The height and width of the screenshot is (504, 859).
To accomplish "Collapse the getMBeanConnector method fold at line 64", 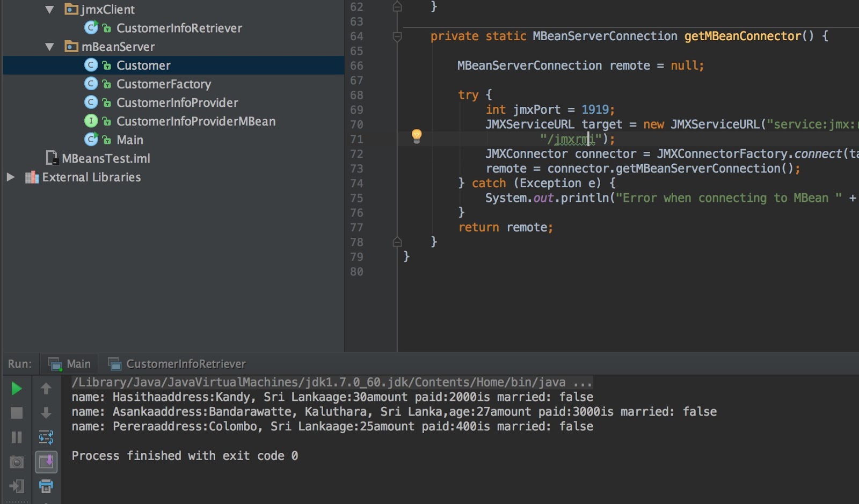I will point(397,36).
